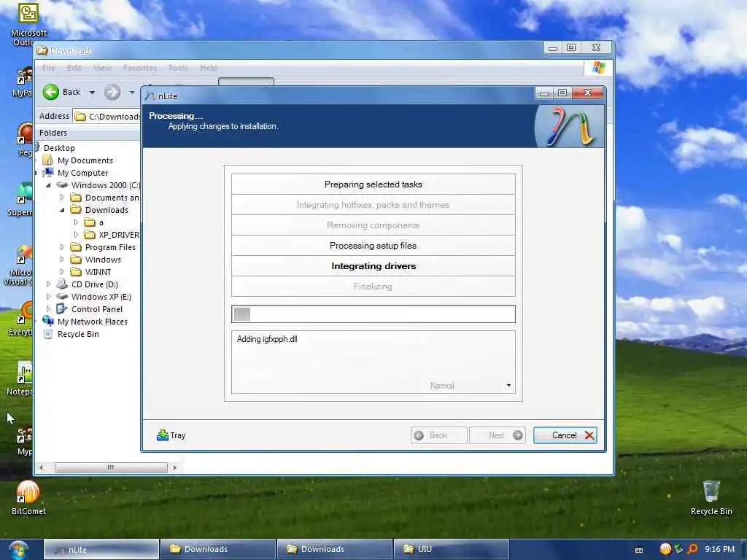Open the Tools menu in Downloads window
This screenshot has width=747, height=560.
coord(178,68)
